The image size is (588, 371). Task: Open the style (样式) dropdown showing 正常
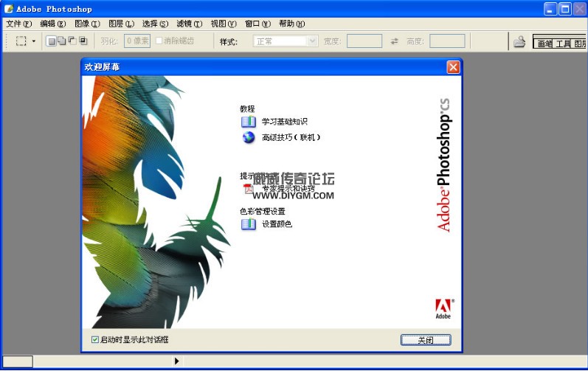286,41
